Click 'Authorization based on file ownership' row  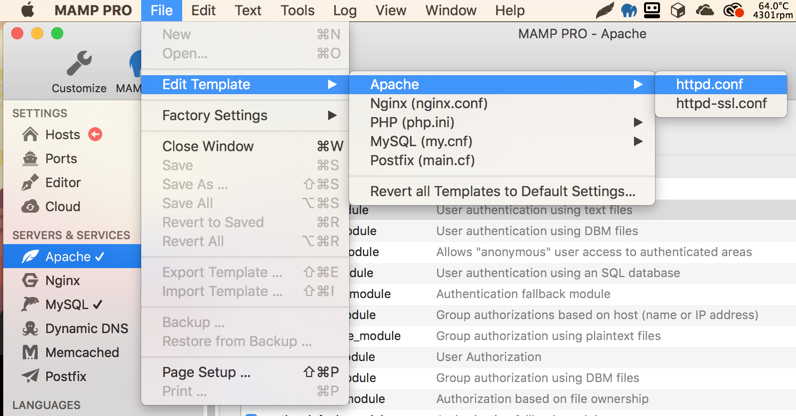[x=542, y=399]
